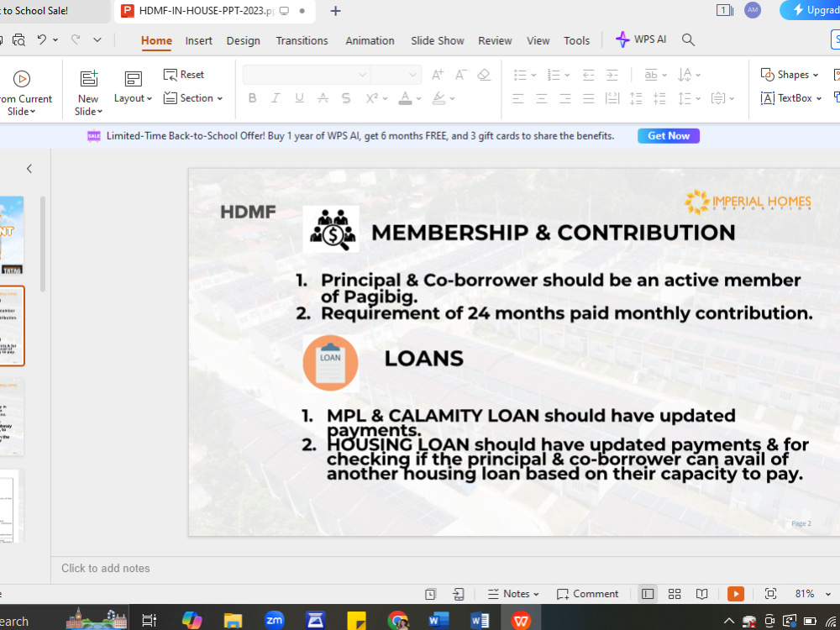Click the Click to add notes field
This screenshot has height=630, width=840.
click(106, 569)
